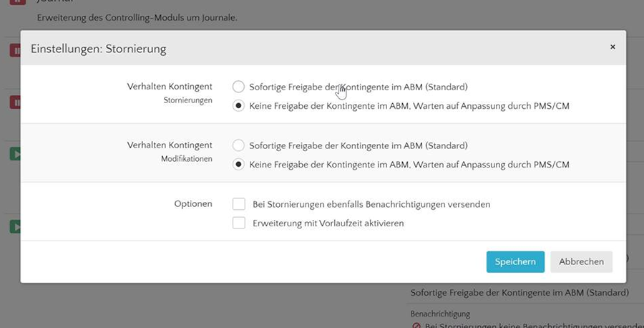Click red pause icon beside the Journal module
Image resolution: width=644 pixels, height=328 pixels.
point(15,3)
